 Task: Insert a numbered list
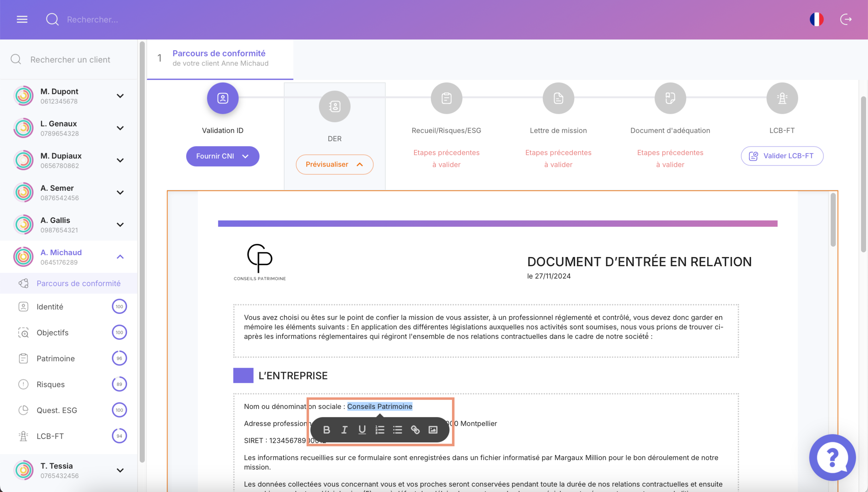point(380,430)
